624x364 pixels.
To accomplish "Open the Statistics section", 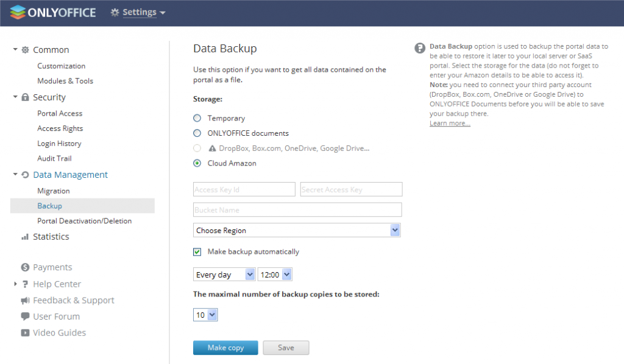I will pyautogui.click(x=51, y=237).
